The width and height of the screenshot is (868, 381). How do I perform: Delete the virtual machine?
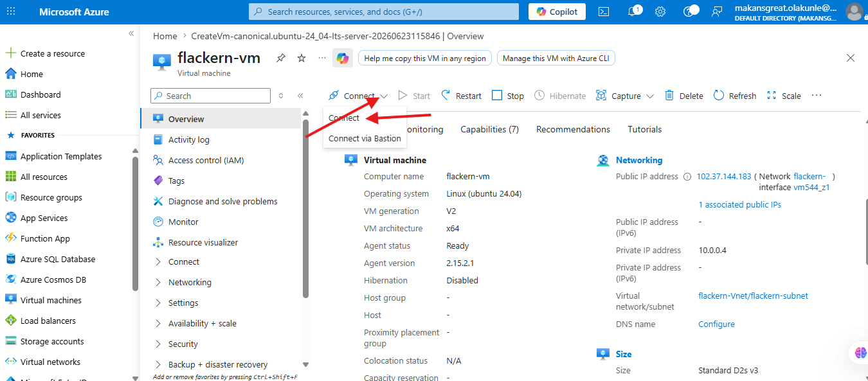(x=684, y=96)
